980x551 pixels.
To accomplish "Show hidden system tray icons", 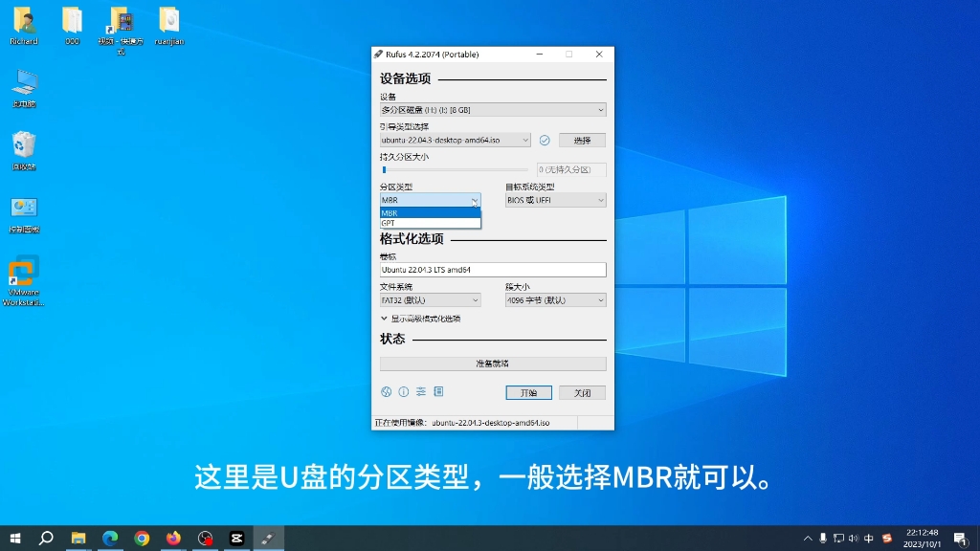I will (x=808, y=539).
